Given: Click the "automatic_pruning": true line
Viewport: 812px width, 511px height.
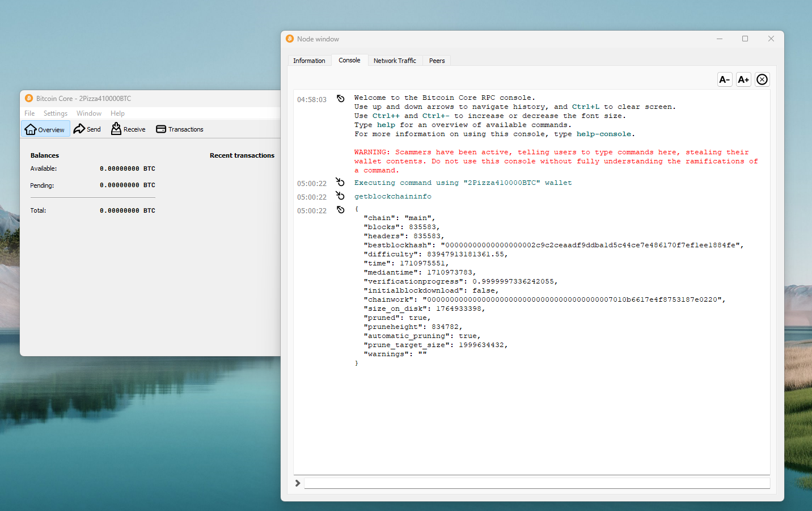Looking at the screenshot, I should [422, 336].
